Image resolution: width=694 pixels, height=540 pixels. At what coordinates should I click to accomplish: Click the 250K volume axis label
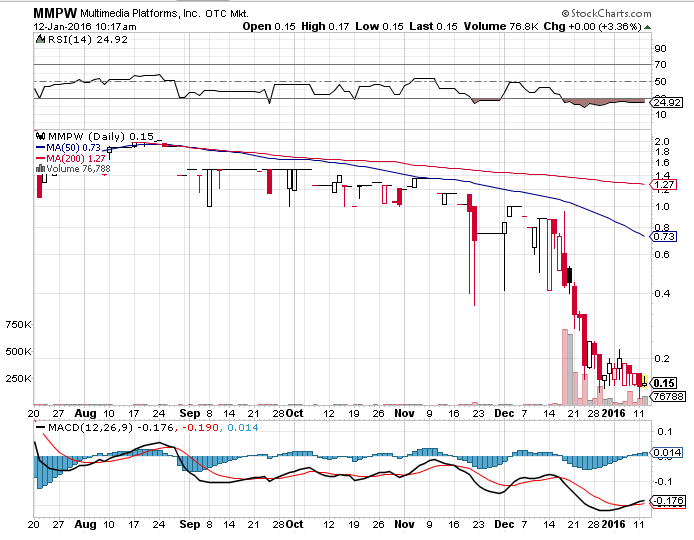[18, 378]
